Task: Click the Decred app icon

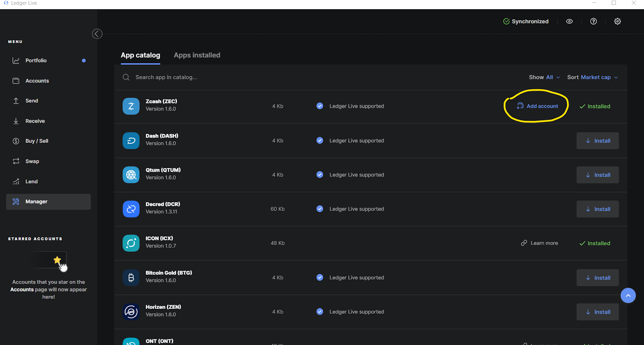Action: [x=131, y=209]
